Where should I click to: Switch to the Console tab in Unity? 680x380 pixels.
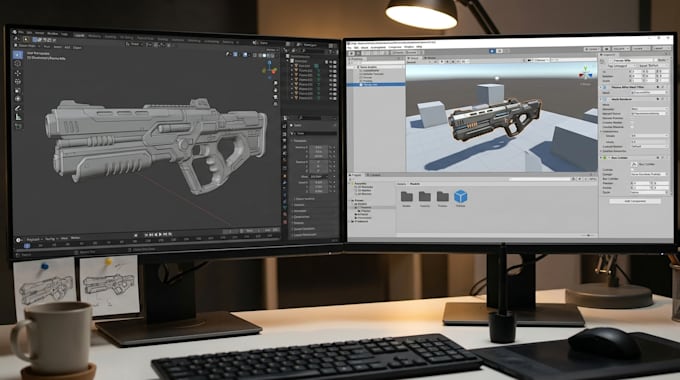click(x=374, y=175)
